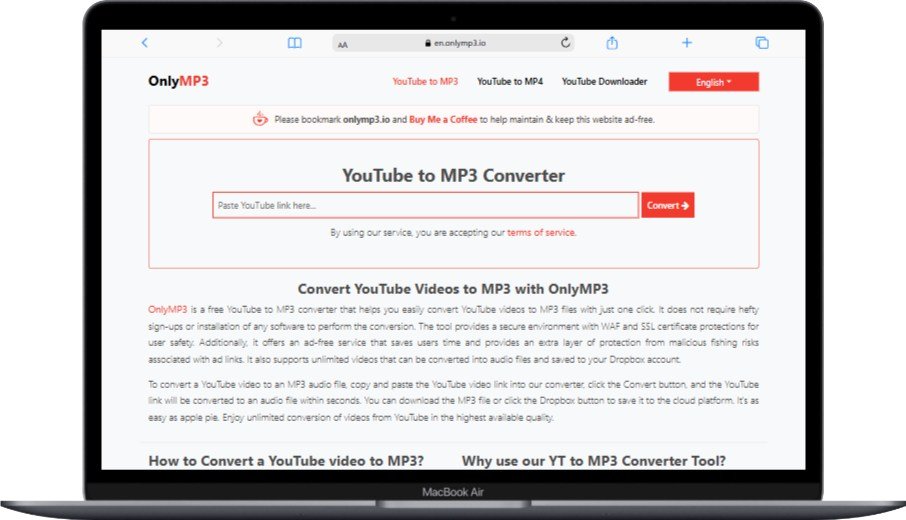Open the YouTube to MP3 nav item

[x=425, y=81]
